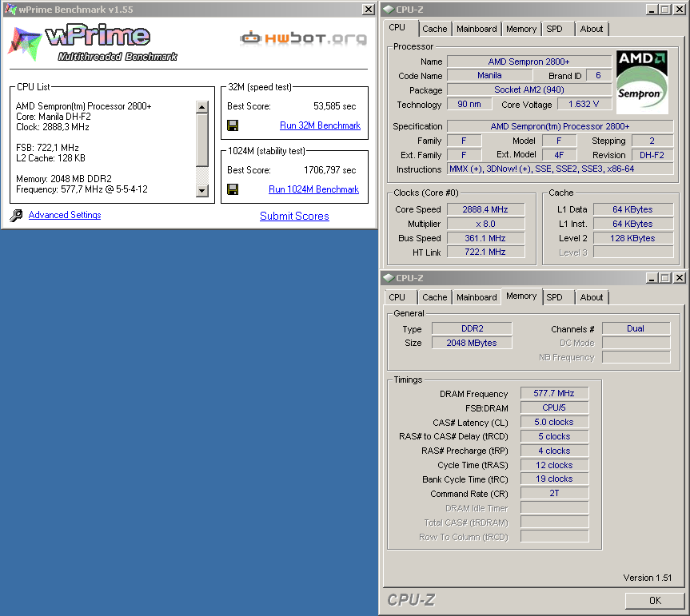Click the Instructions field listing MMX, SSE
This screenshot has width=690, height=616.
pos(560,169)
